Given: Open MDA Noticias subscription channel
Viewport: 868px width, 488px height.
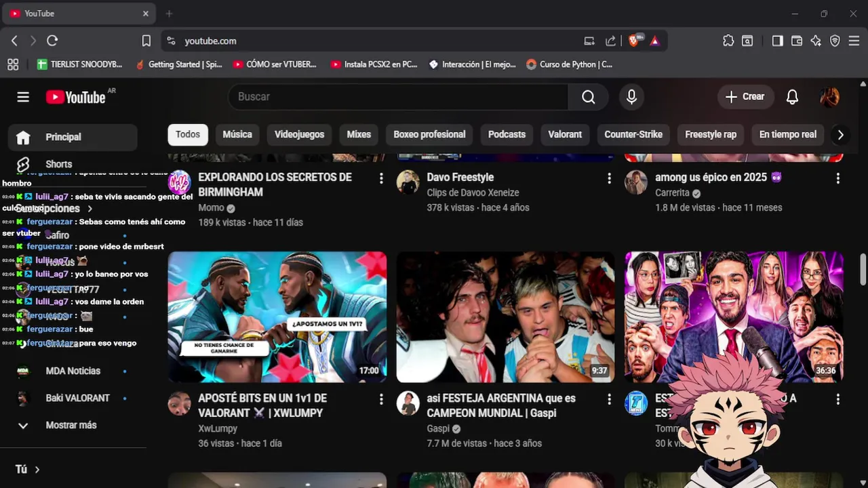Looking at the screenshot, I should 73,371.
